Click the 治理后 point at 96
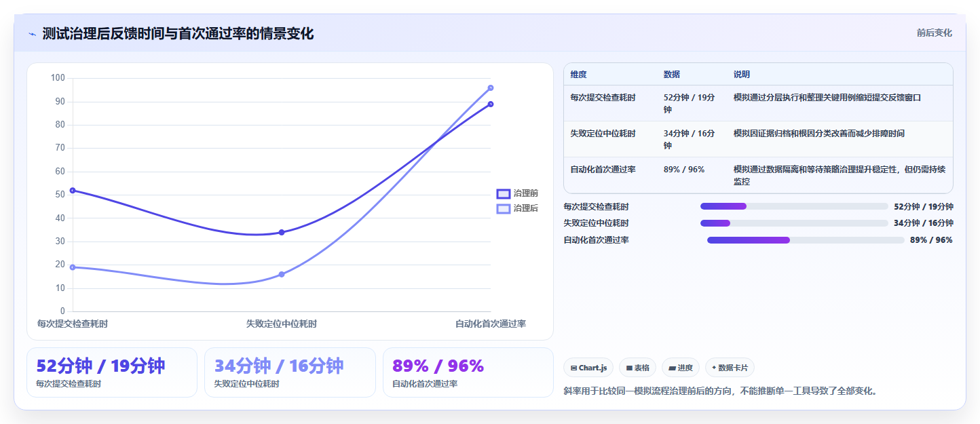 pyautogui.click(x=491, y=88)
